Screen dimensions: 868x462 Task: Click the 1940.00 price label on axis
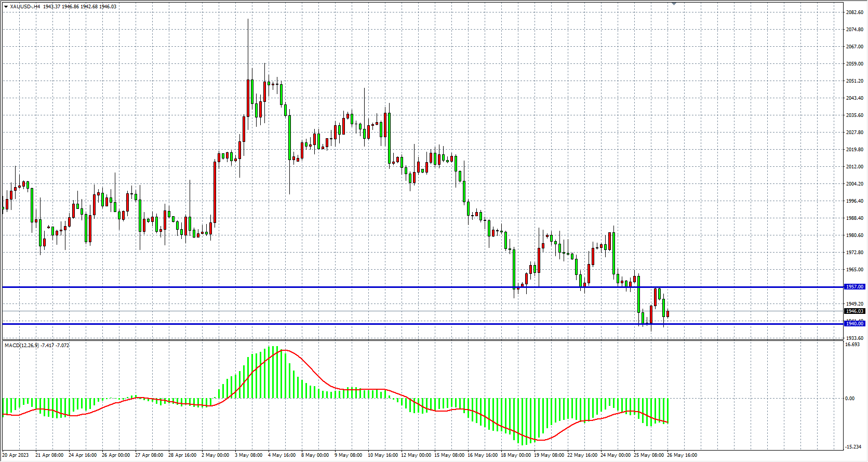click(854, 324)
